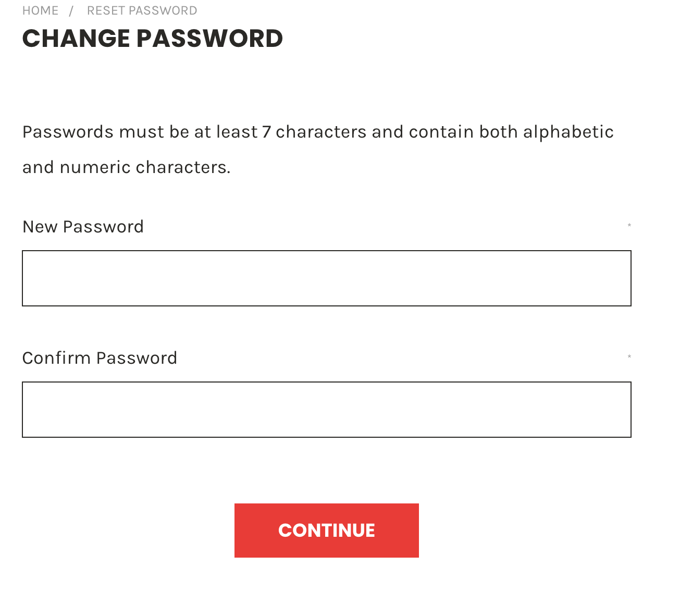The width and height of the screenshot is (692, 616).
Task: Click the word "PASSWORD" in the main heading
Action: (209, 39)
